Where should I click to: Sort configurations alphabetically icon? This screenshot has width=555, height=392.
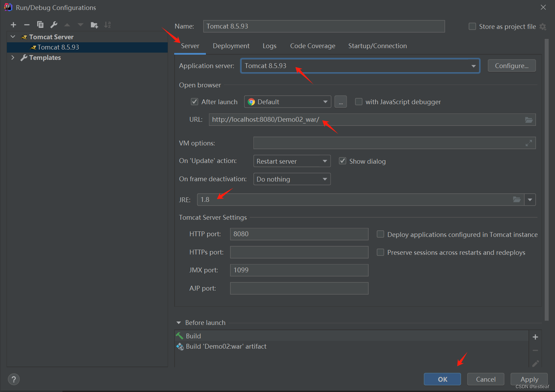(107, 25)
